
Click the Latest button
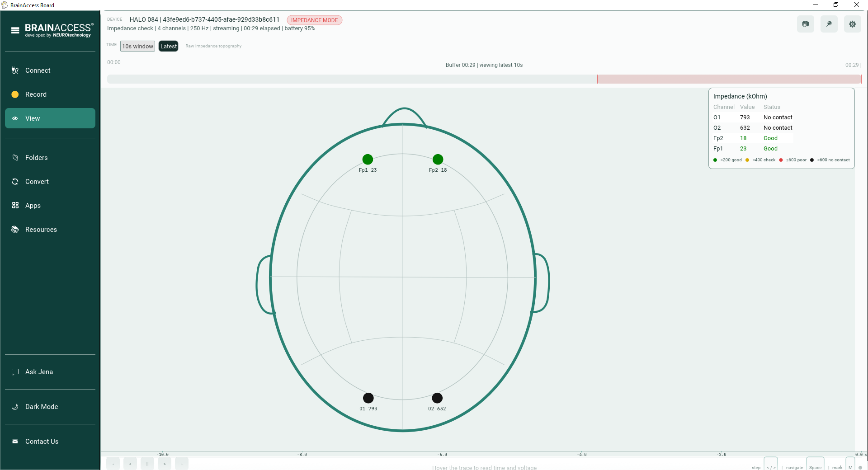(x=169, y=46)
